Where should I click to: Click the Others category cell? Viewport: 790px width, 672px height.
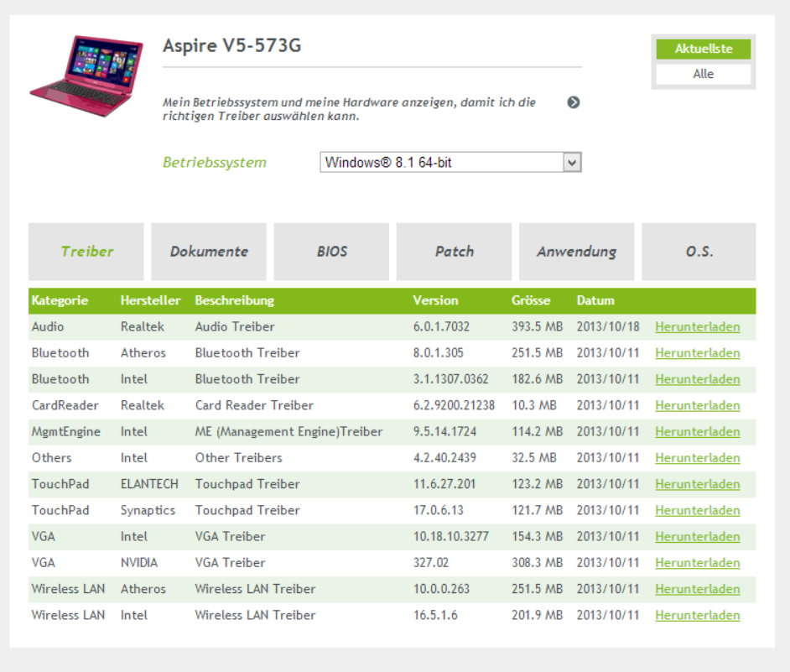click(x=51, y=458)
